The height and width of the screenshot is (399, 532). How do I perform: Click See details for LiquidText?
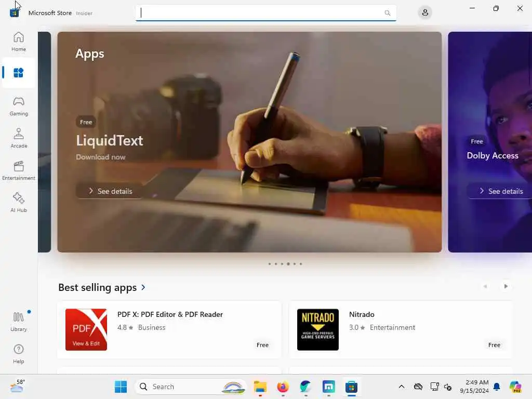110,191
